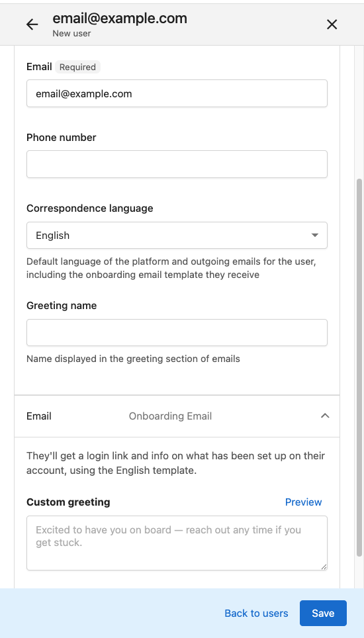The height and width of the screenshot is (638, 364).
Task: Click into the Phone number field
Action: (x=177, y=164)
